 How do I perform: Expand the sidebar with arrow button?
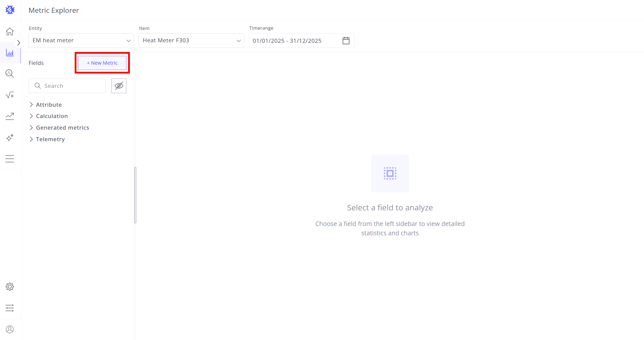pyautogui.click(x=18, y=43)
